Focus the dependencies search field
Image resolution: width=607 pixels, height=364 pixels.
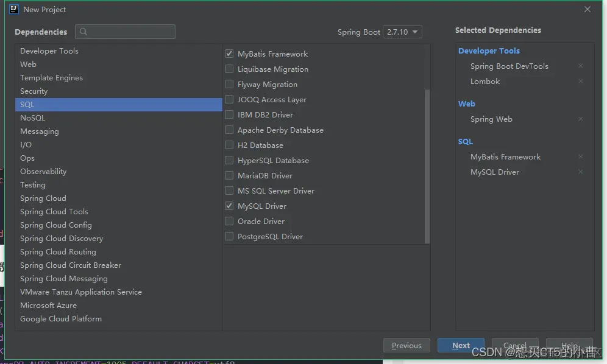[x=125, y=32]
